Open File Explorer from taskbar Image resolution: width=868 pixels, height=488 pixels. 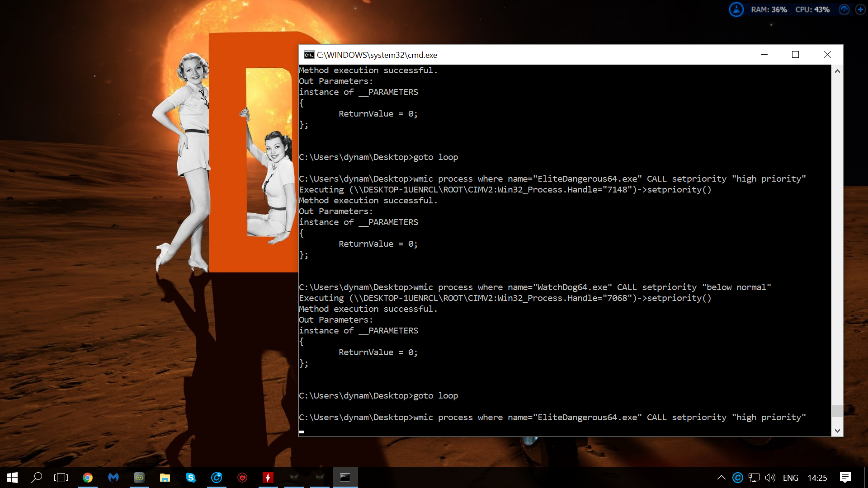[165, 478]
